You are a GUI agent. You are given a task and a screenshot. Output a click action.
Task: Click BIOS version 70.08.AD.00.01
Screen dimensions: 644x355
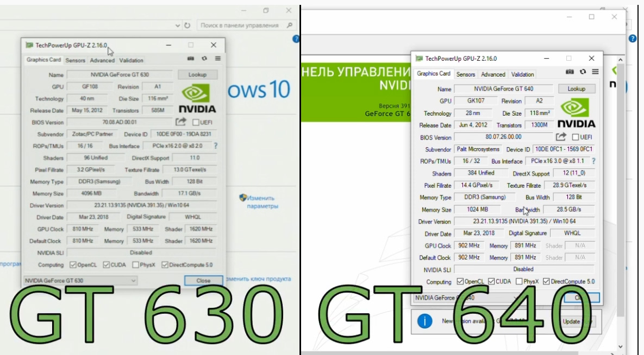[x=120, y=122]
